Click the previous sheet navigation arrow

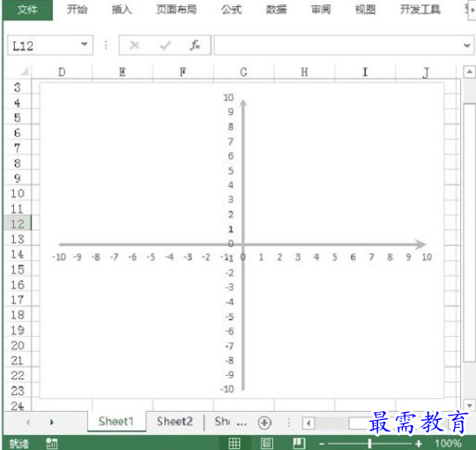(x=28, y=422)
